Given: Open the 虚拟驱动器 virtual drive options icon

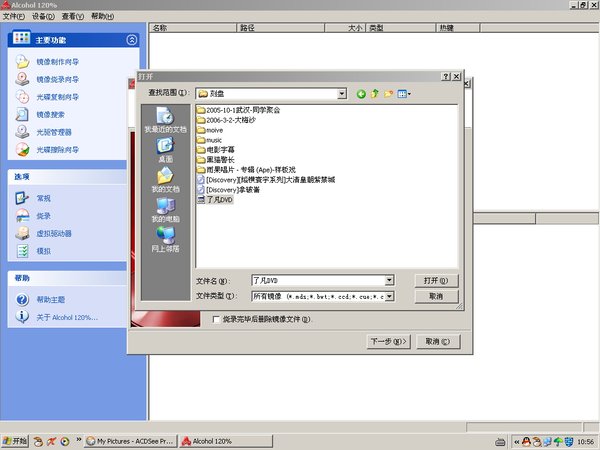Looking at the screenshot, I should (x=22, y=233).
